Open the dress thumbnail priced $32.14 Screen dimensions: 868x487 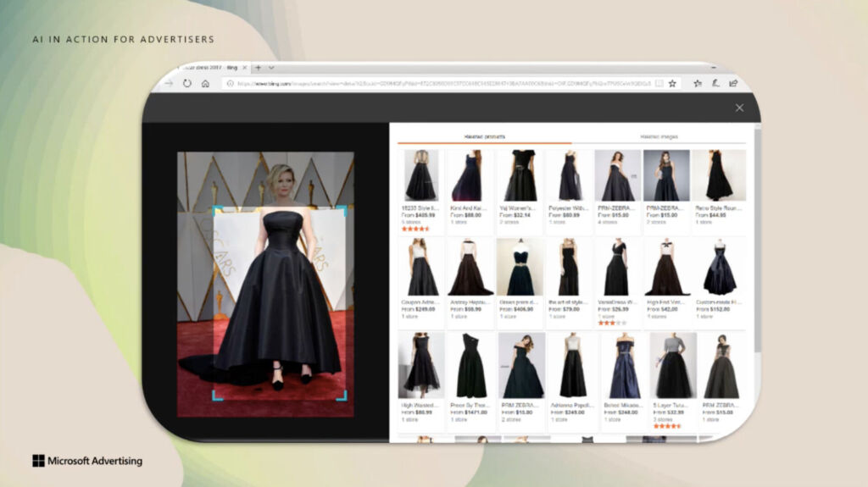pyautogui.click(x=519, y=175)
